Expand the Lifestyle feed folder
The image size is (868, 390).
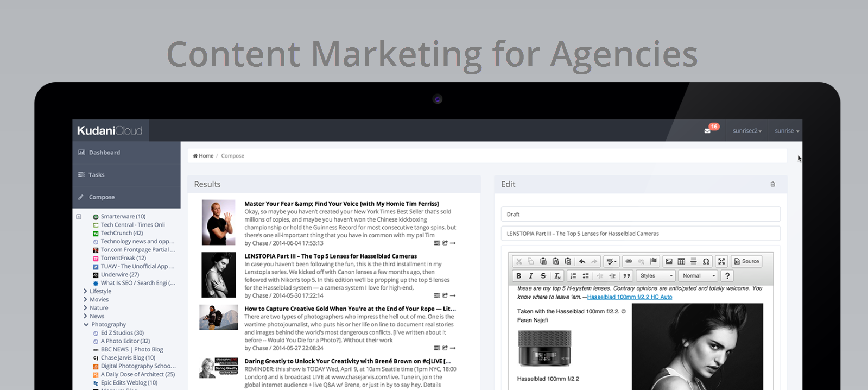85,291
